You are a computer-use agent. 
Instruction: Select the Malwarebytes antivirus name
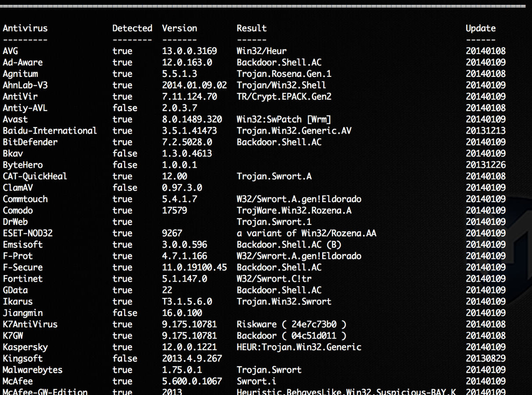tap(32, 370)
